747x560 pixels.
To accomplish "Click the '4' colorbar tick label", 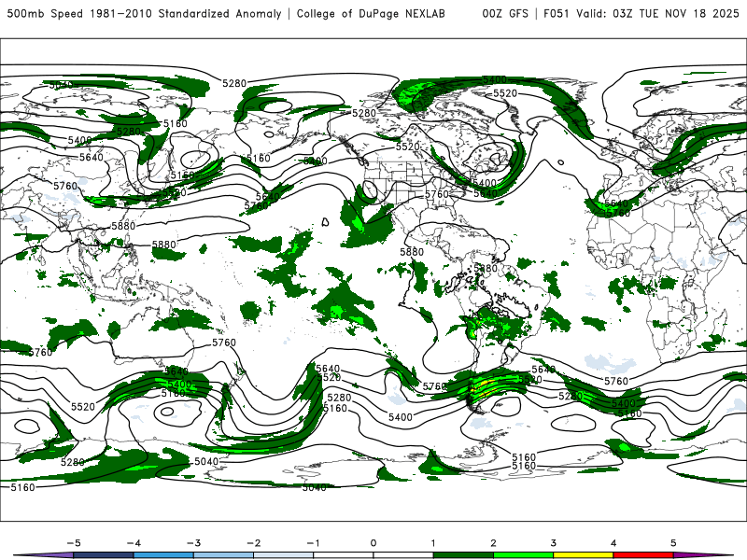I will (x=613, y=543).
